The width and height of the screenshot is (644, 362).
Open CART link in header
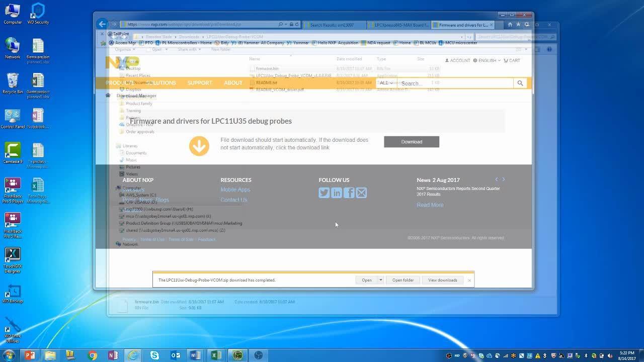(512, 60)
